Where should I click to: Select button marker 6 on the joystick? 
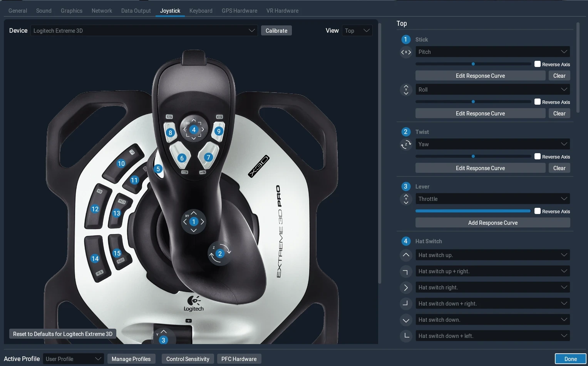182,158
